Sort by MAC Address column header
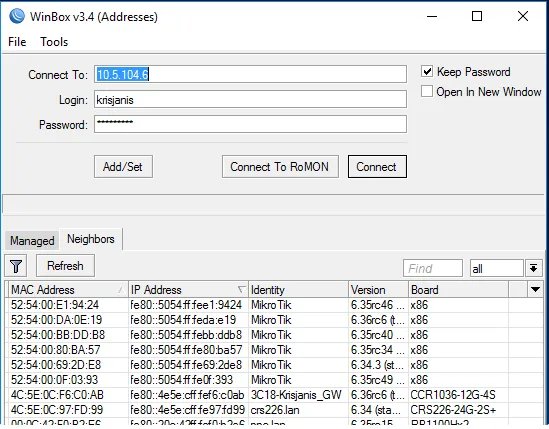This screenshot has height=429, width=549. 67,290
